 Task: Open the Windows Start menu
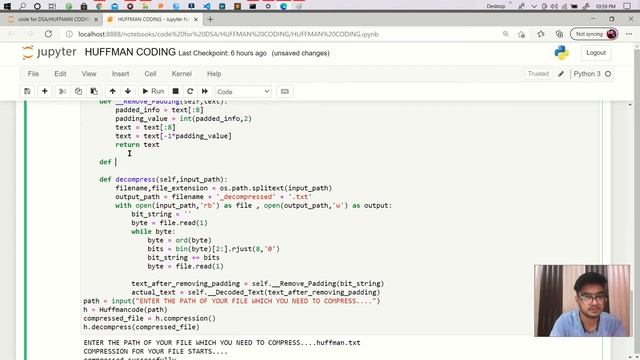(x=7, y=6)
